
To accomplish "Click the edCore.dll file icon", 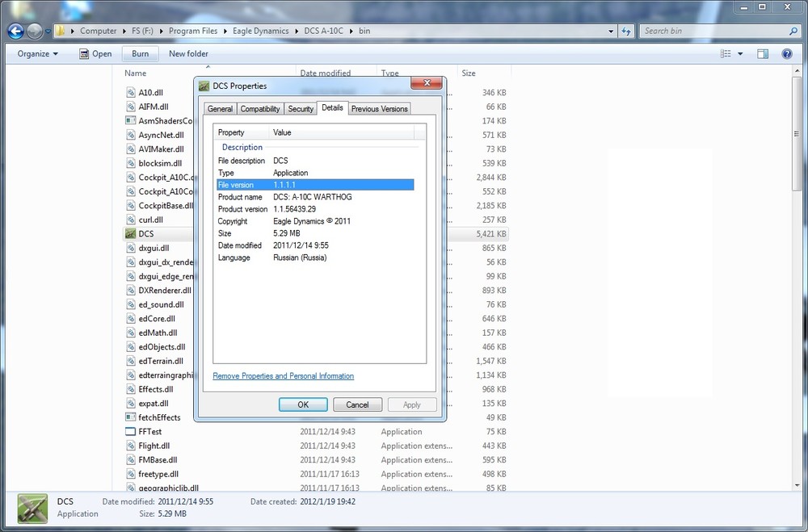I will [131, 318].
